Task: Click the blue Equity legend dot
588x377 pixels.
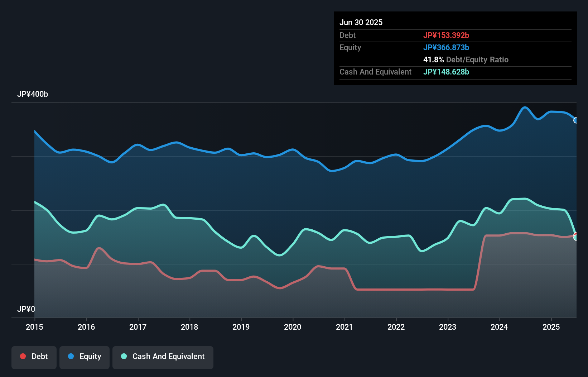Action: [x=71, y=356]
